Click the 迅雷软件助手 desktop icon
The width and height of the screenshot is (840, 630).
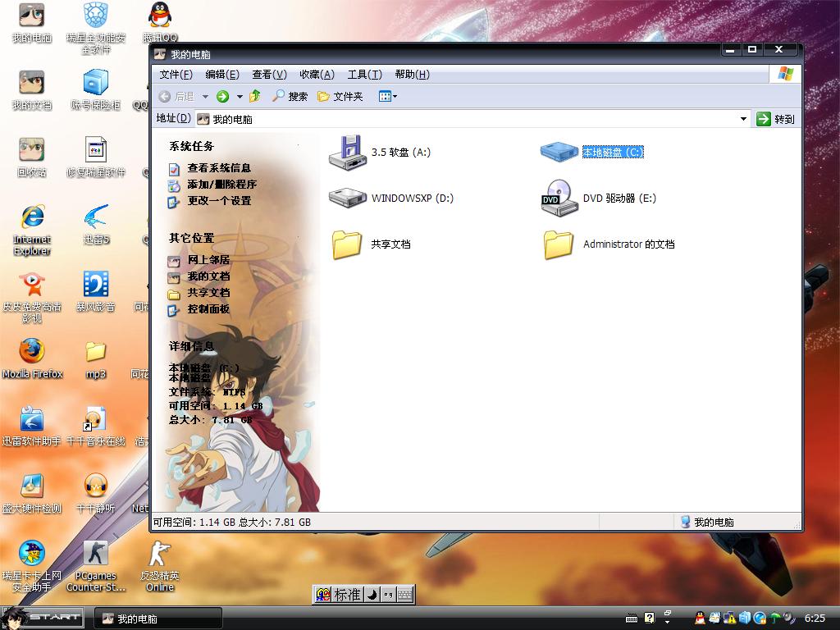pos(32,427)
